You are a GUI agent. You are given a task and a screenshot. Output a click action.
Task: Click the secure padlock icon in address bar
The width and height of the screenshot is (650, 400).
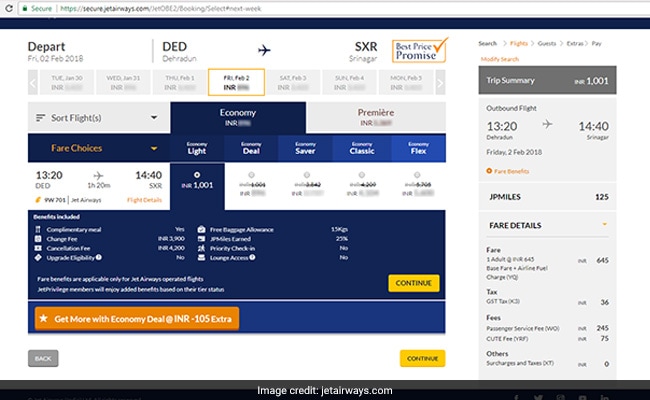25,8
